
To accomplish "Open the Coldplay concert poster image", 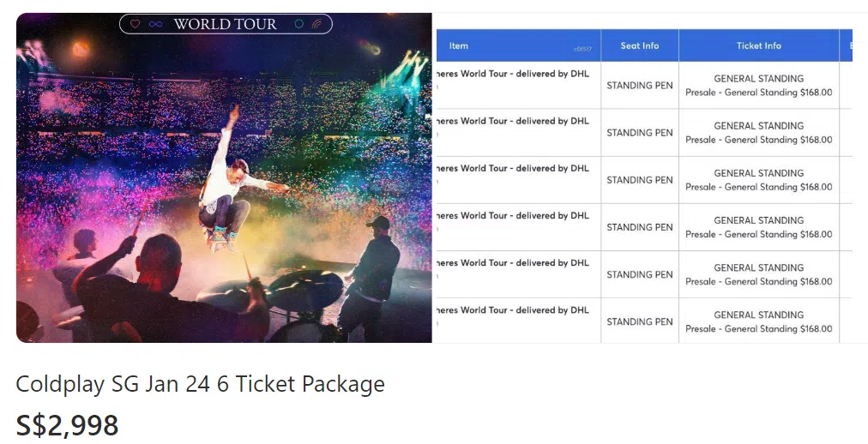I will coord(223,197).
